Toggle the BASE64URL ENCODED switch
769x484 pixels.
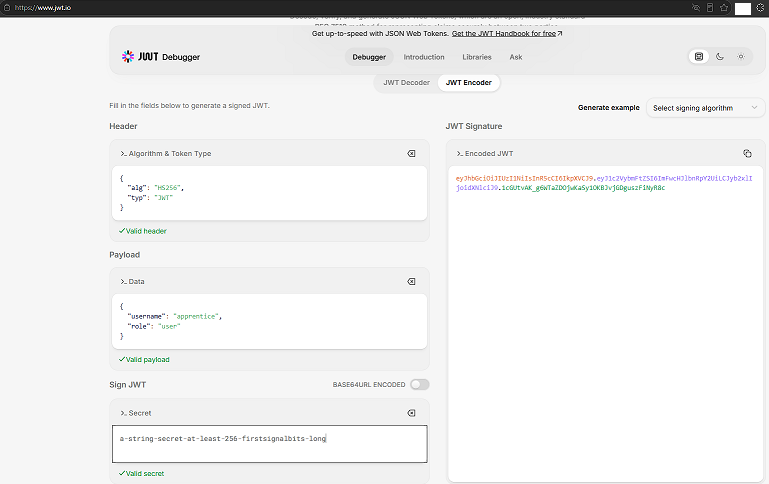(x=419, y=384)
